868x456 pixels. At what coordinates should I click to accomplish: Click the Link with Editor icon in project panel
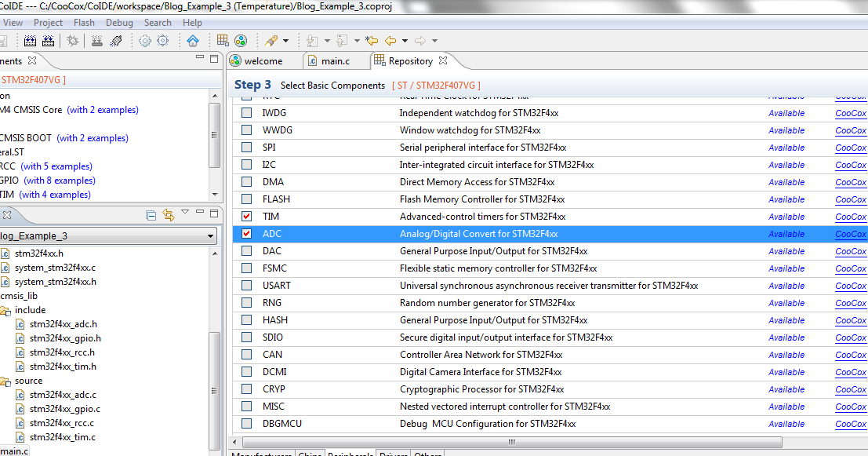(168, 214)
